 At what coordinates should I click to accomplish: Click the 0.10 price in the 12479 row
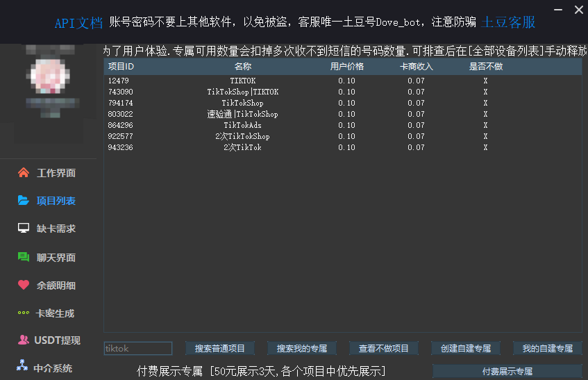click(x=346, y=81)
